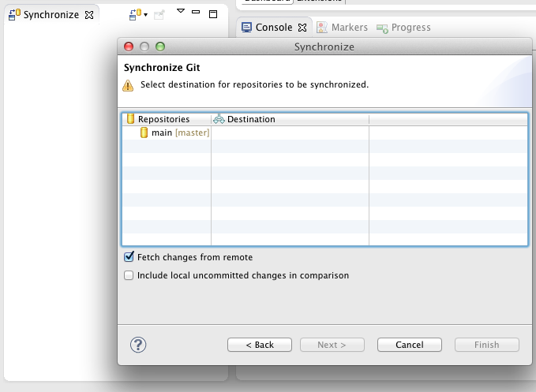Switch to the Console tab
Screen dimensions: 536x392
click(274, 28)
